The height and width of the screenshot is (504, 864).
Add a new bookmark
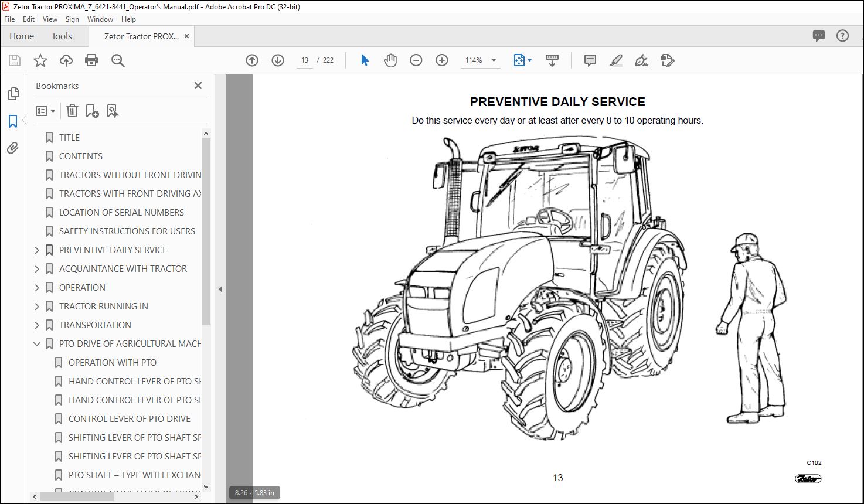tap(92, 111)
